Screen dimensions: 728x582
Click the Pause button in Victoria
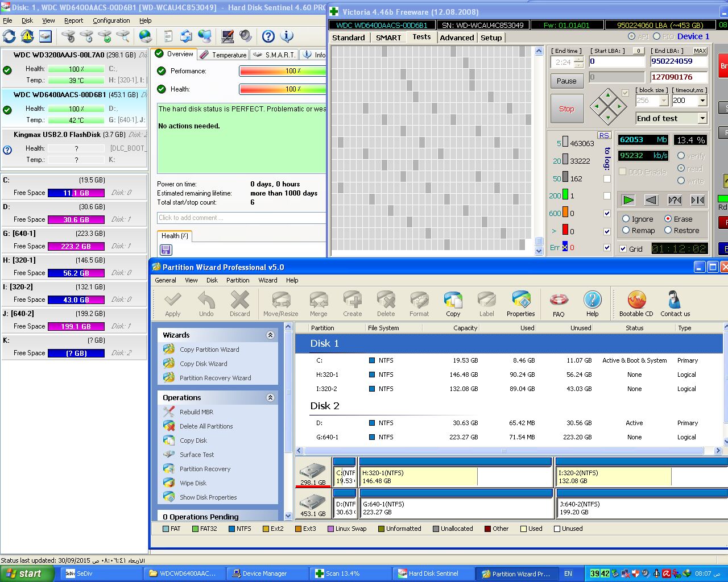point(566,81)
